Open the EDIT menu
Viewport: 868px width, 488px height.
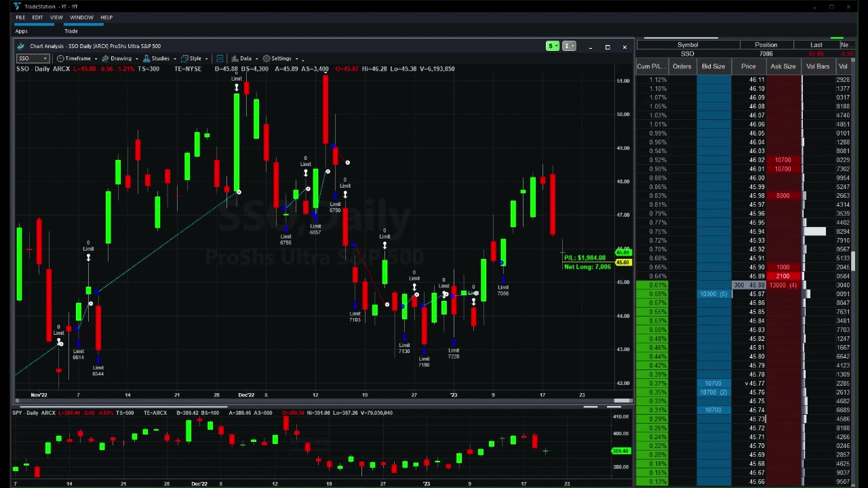pyautogui.click(x=37, y=18)
